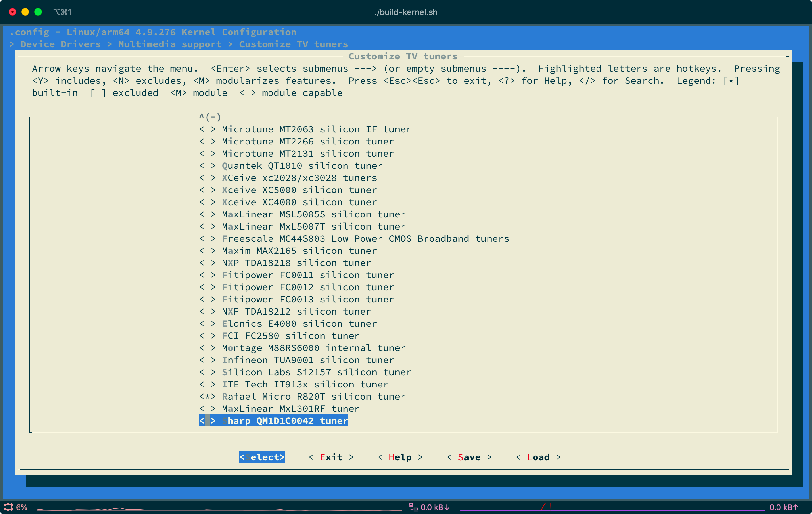Click the CPU usage icon in status bar
Screen dimensions: 812x514
(8, 507)
